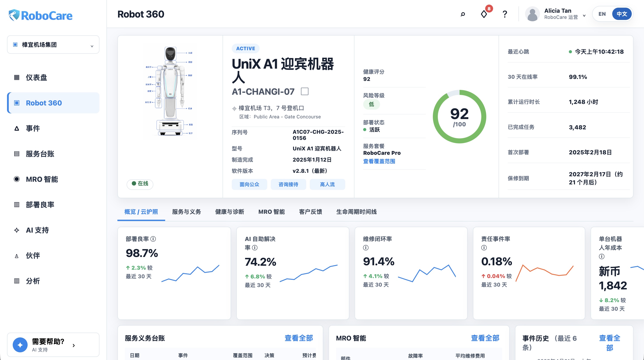The image size is (644, 360).
Task: Click the 维修闭环率 trend sparkline
Action: point(427,273)
